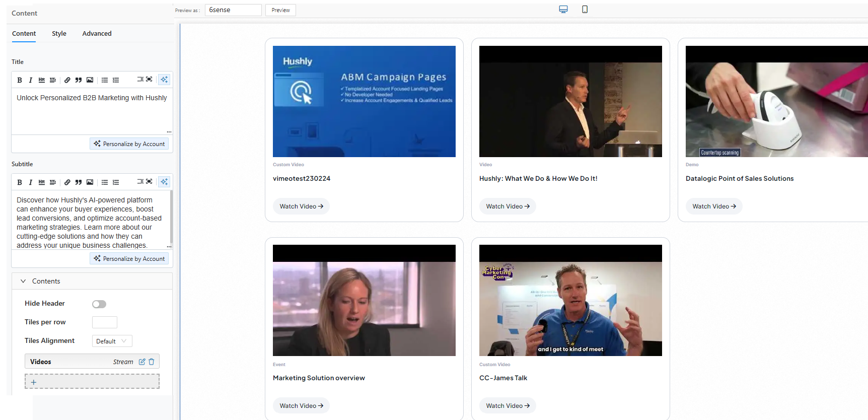The image size is (868, 420).
Task: Click Watch Video for CC-James Talk
Action: (508, 406)
